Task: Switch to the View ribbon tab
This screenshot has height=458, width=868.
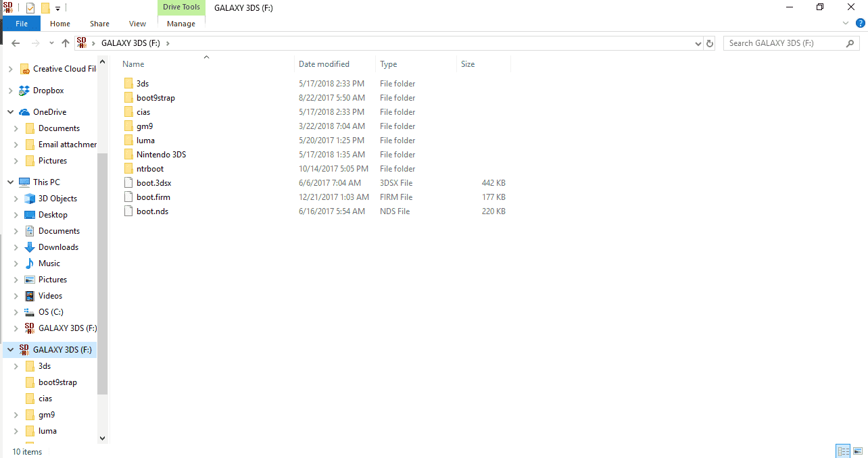Action: click(137, 24)
